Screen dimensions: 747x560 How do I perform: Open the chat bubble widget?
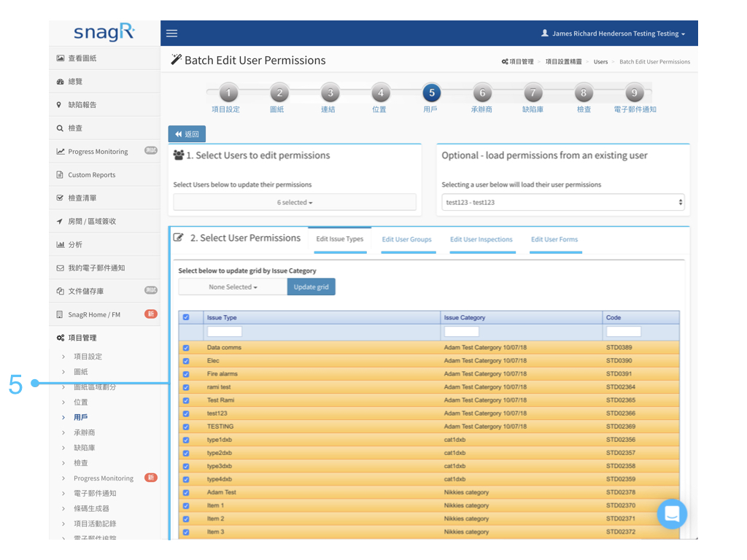(x=672, y=514)
